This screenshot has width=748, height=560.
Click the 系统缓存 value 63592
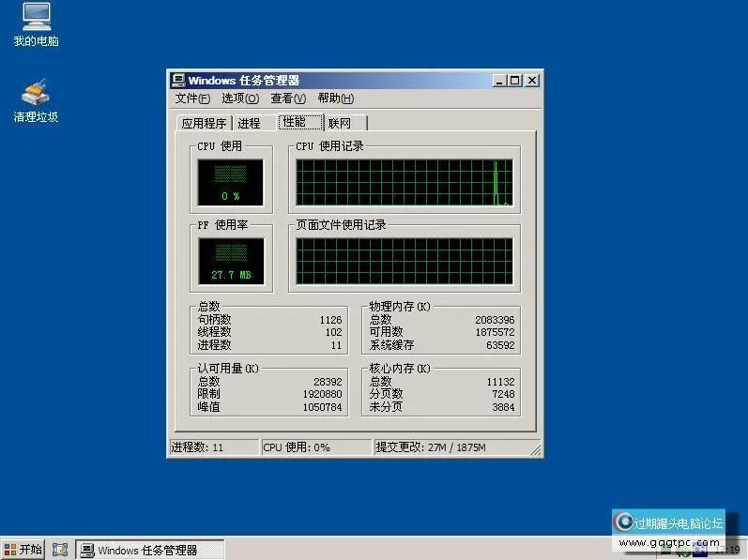coord(500,345)
